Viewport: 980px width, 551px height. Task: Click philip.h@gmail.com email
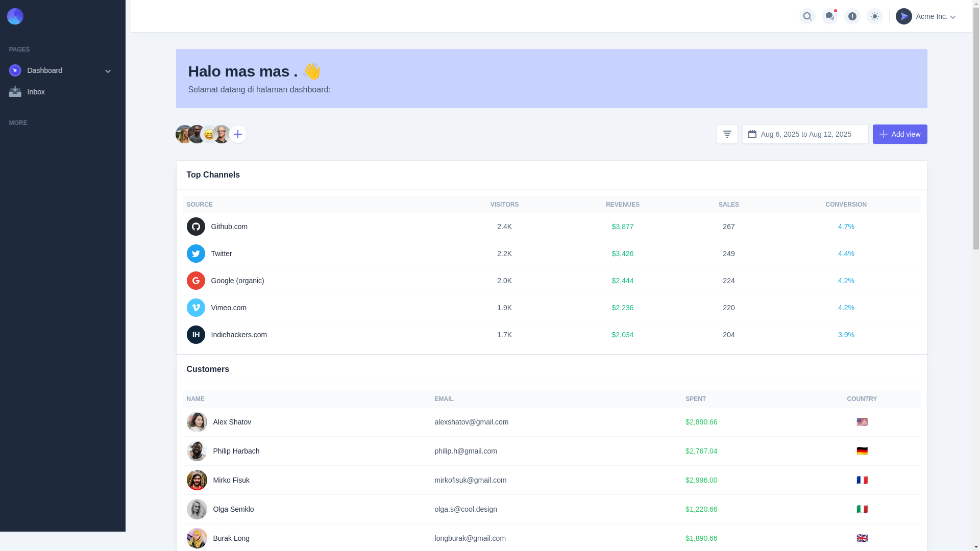coord(465,451)
